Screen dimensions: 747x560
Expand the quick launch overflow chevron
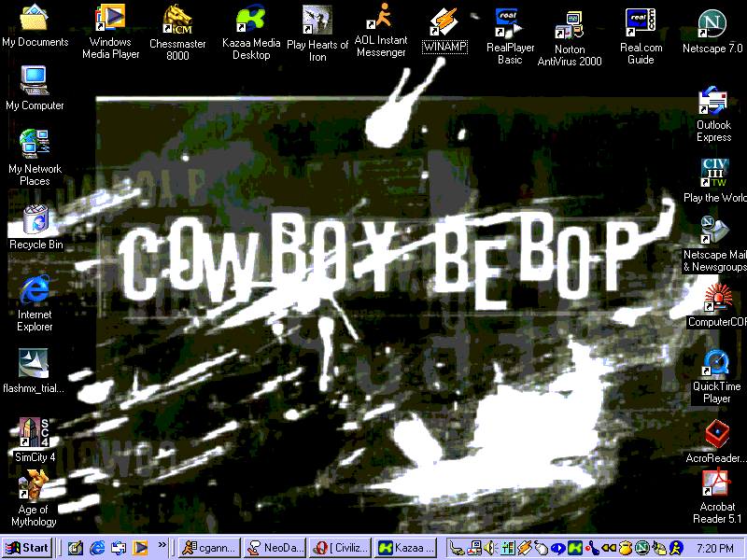tap(162, 544)
